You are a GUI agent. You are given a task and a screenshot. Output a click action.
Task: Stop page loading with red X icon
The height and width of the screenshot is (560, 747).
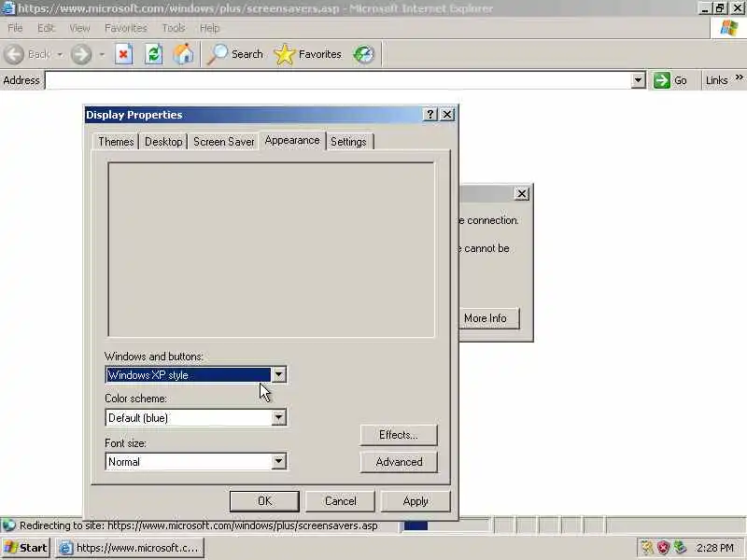(123, 54)
